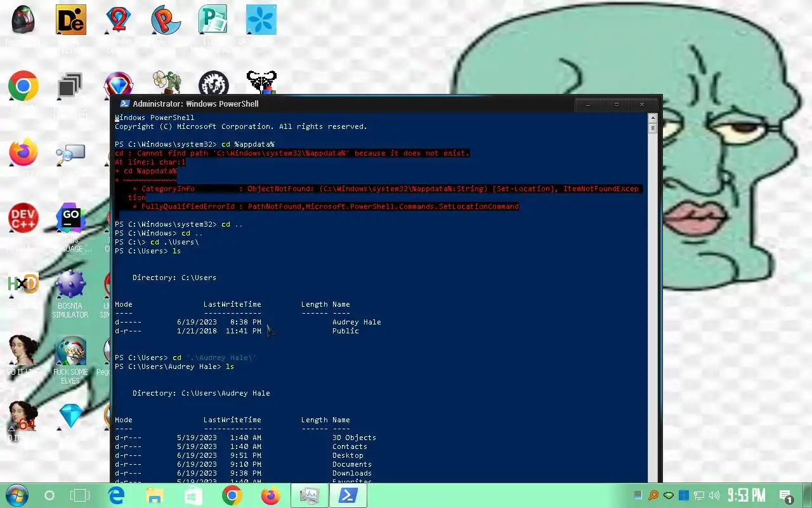Open the Plants vs. Zombies desktop icon

tap(167, 83)
